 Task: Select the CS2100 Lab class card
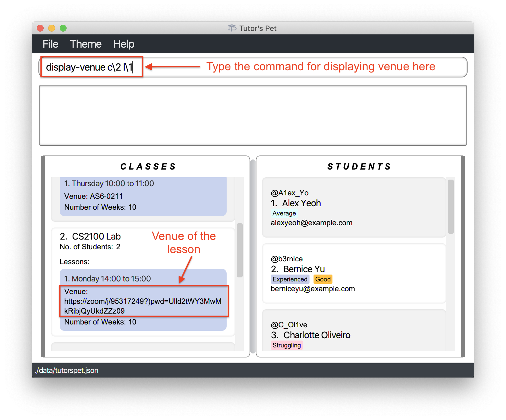[143, 282]
